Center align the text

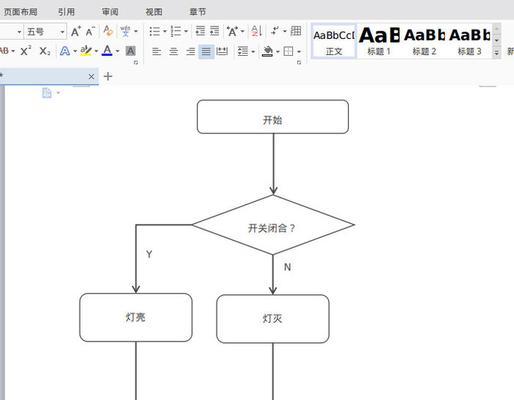tap(174, 51)
